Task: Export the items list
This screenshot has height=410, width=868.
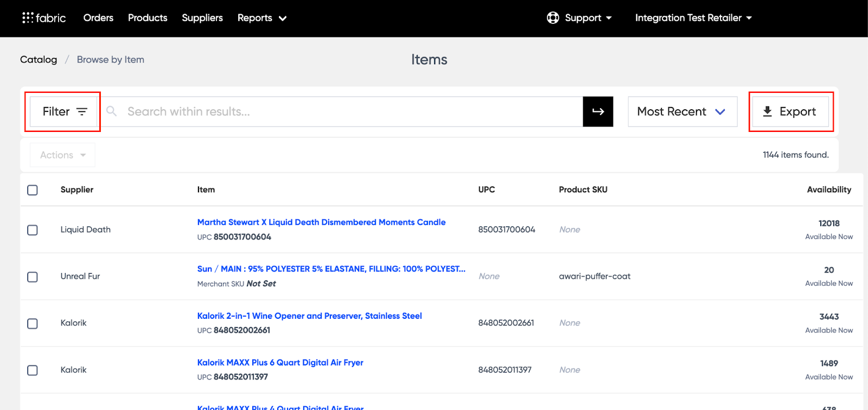Action: click(790, 111)
